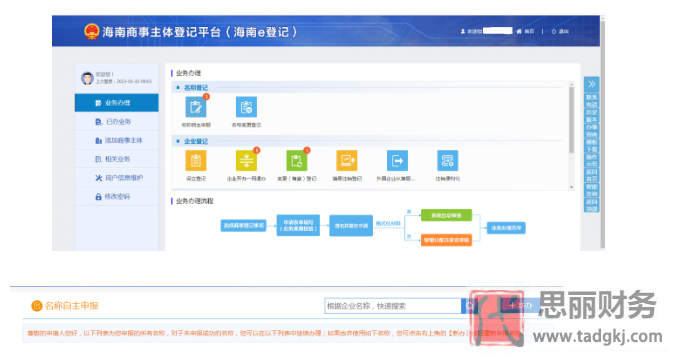Click the 退出 logout link in header
Screen dimensions: 674x360
pyautogui.click(x=561, y=31)
